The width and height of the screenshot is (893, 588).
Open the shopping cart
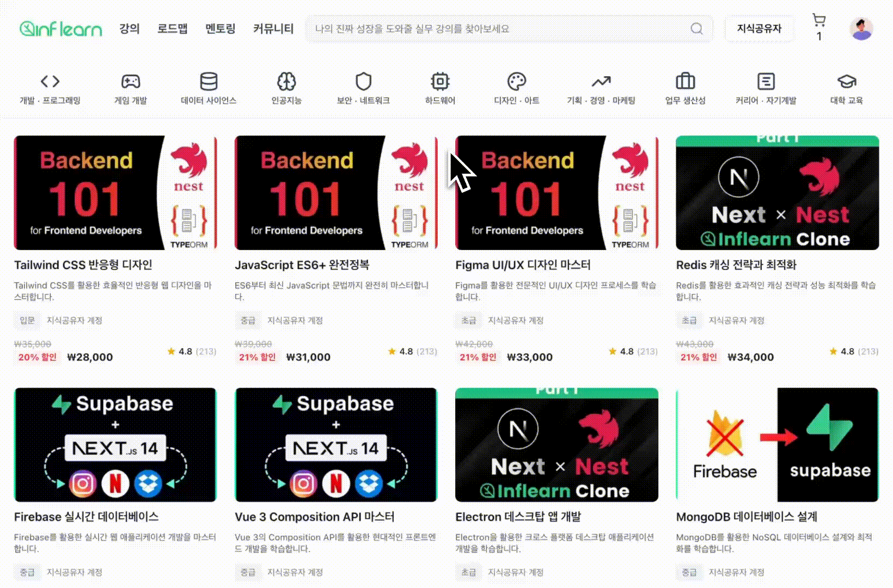(818, 21)
